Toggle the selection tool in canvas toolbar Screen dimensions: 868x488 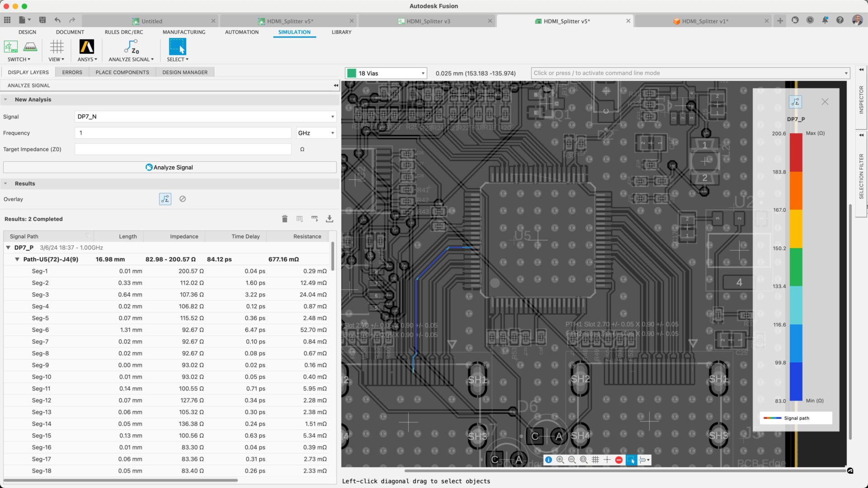pos(631,460)
